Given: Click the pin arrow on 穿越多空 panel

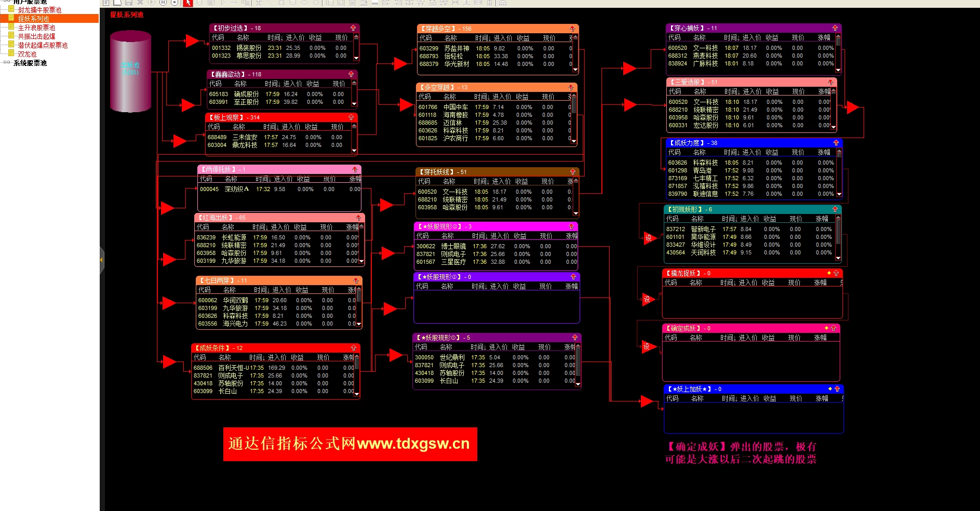Looking at the screenshot, I should [x=572, y=29].
